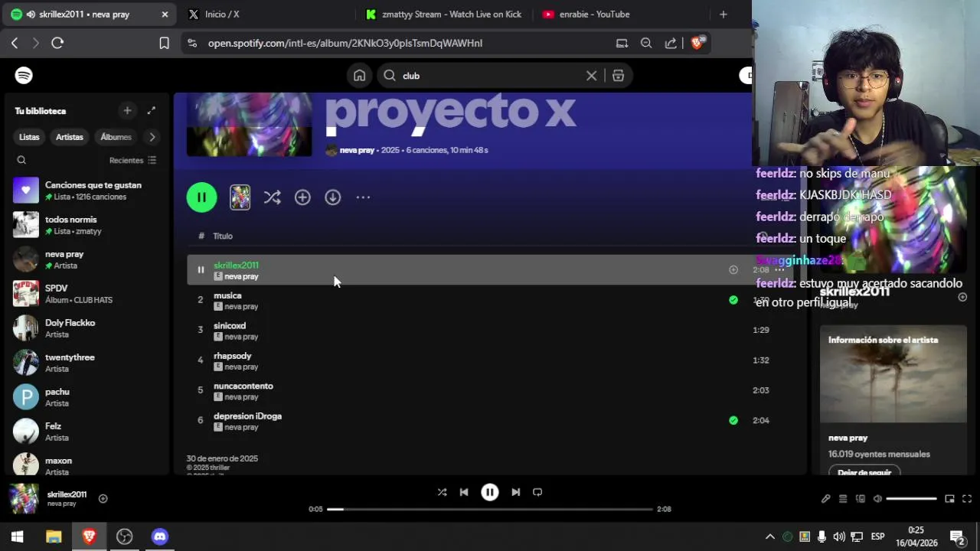This screenshot has height=551, width=980.
Task: Open todos normis playlist
Action: (87, 225)
